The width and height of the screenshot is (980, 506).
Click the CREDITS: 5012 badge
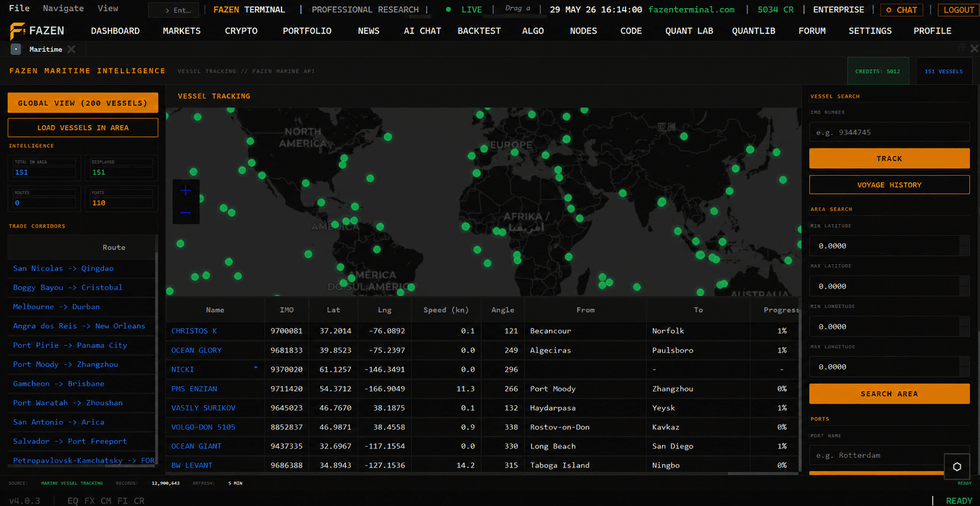[878, 71]
